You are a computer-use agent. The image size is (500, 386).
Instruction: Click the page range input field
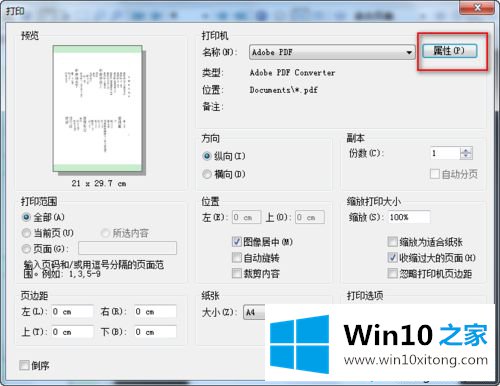(x=127, y=248)
